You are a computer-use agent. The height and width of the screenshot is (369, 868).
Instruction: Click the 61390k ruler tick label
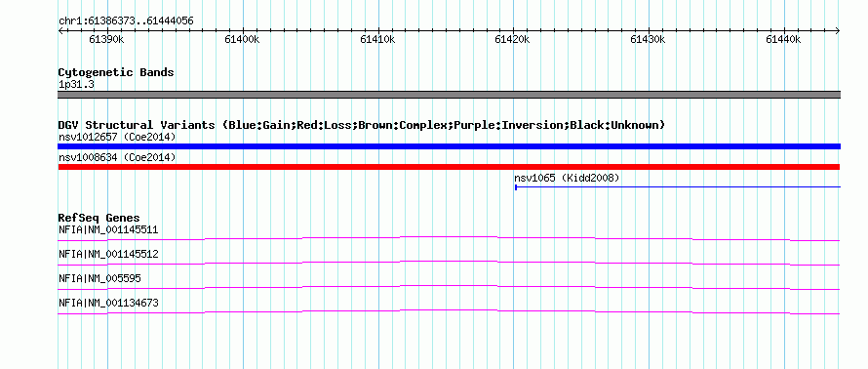[x=107, y=40]
